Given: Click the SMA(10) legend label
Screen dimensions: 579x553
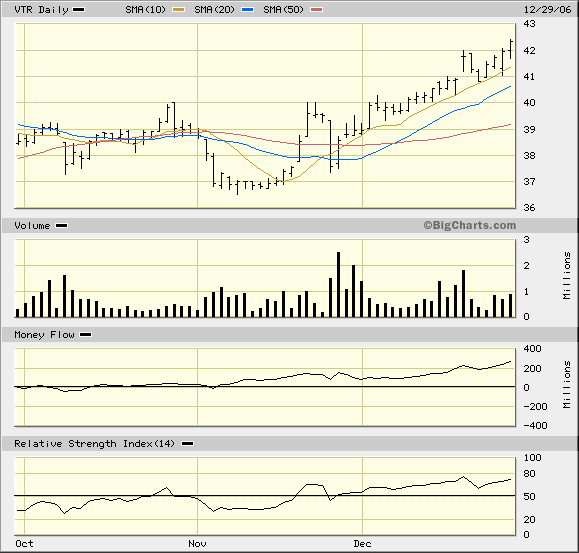Looking at the screenshot, I should (x=145, y=10).
